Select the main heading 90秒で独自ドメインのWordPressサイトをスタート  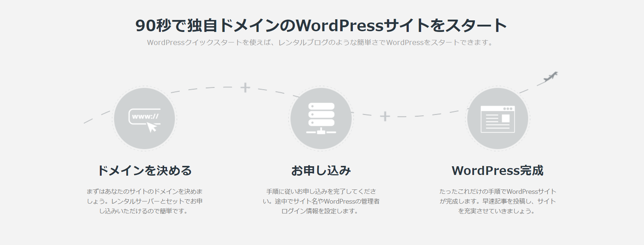321,25
